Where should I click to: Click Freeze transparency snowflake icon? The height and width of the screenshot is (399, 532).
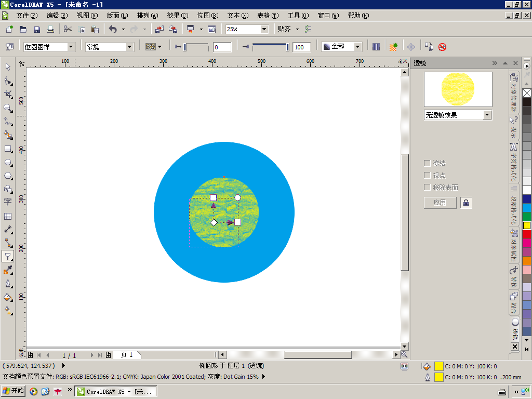[x=411, y=47]
